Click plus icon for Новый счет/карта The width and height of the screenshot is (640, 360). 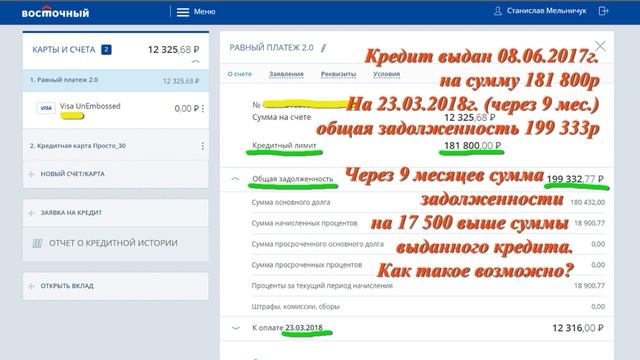point(31,174)
